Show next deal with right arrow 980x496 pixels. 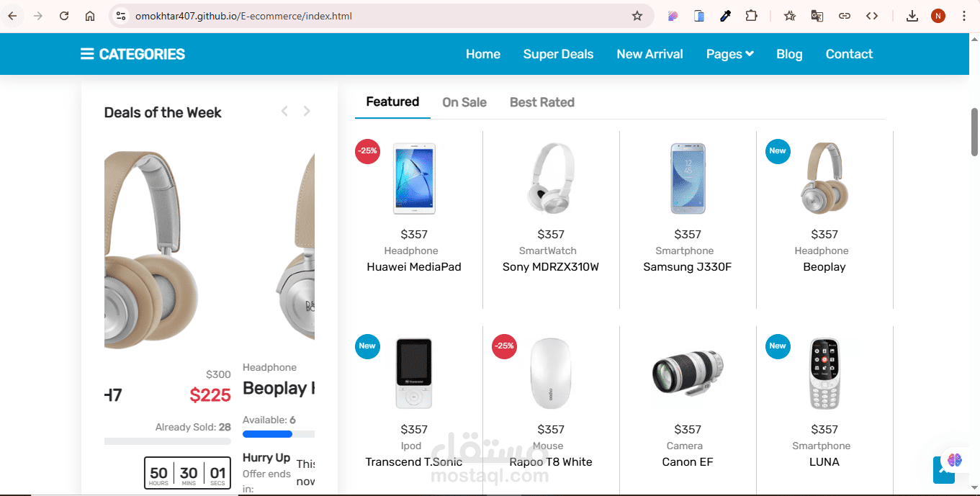307,111
